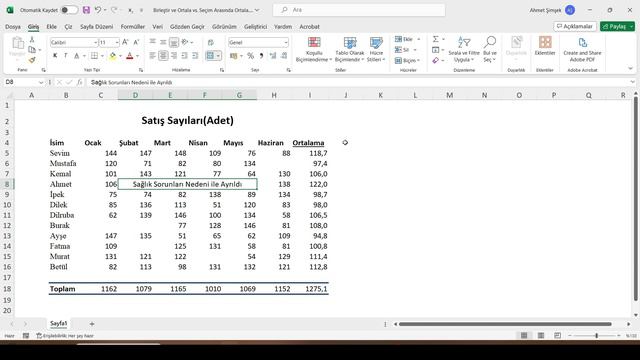Viewport: 640px width, 360px height.
Task: Click the Decrease Font Size icon
Action: 136,42
